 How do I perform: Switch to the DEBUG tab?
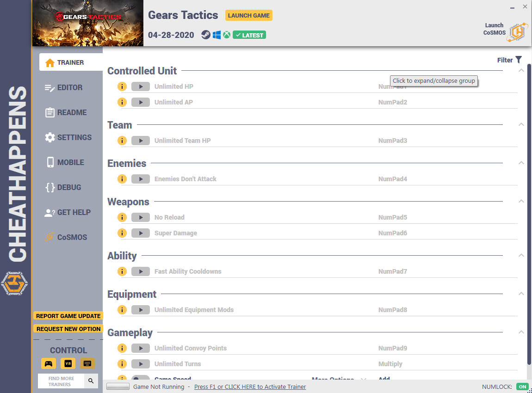pyautogui.click(x=63, y=187)
